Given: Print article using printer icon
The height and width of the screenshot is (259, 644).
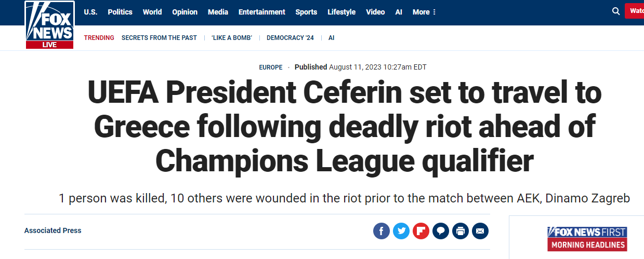Looking at the screenshot, I should (x=461, y=231).
